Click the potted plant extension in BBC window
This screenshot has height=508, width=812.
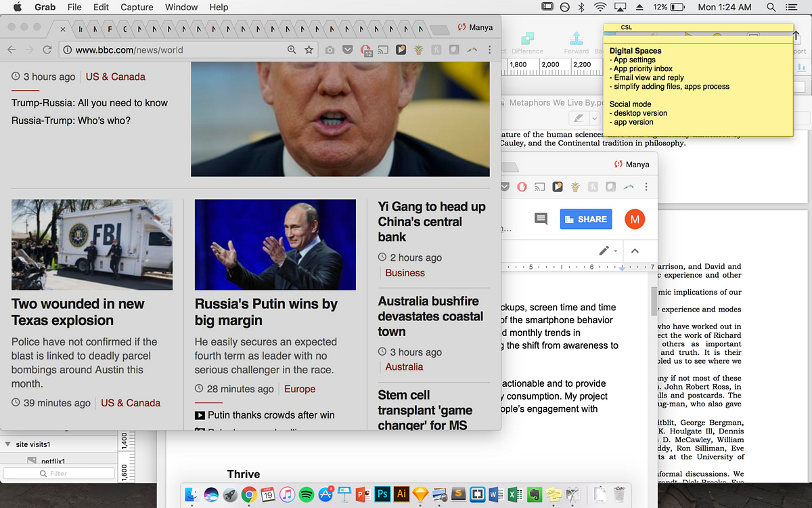419,50
